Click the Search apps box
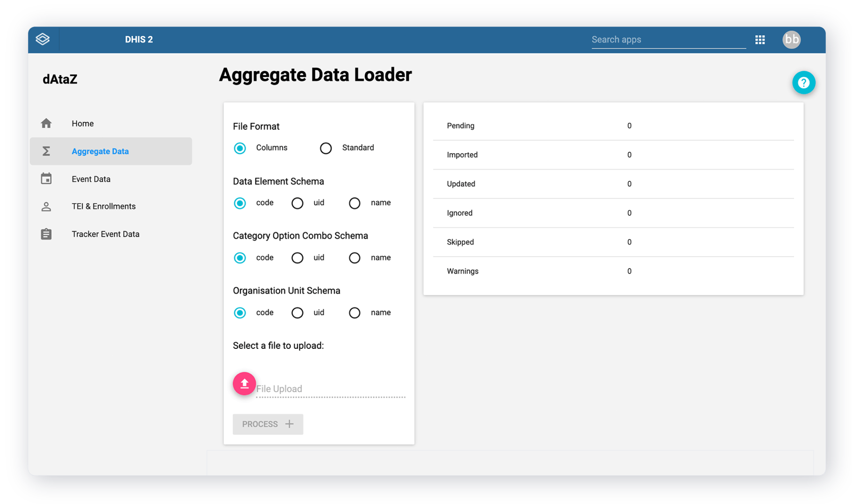The height and width of the screenshot is (504, 852). [x=668, y=39]
